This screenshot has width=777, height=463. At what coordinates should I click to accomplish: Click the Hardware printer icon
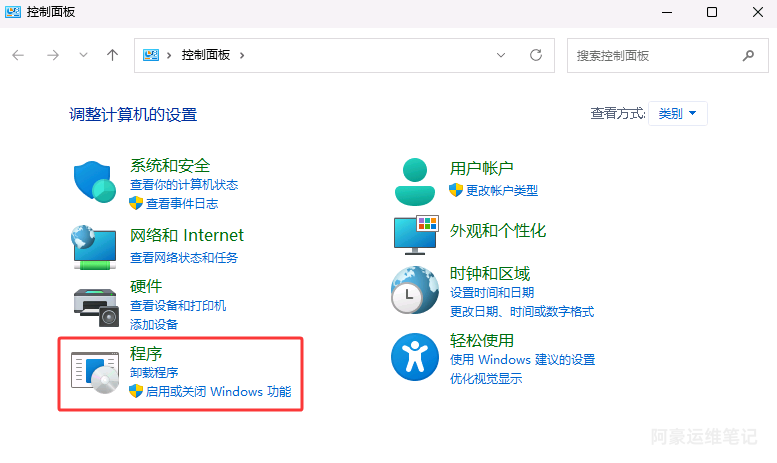(96, 305)
